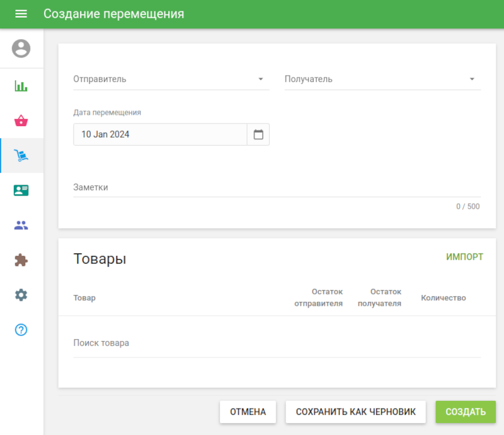Select the clients people icon
Image resolution: width=504 pixels, height=435 pixels.
tap(21, 224)
